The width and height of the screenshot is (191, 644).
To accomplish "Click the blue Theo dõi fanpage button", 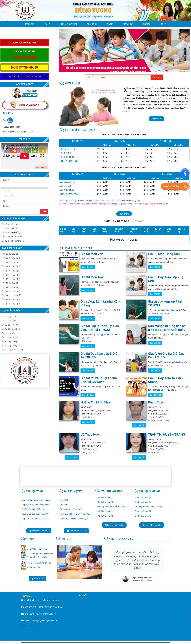I will coord(25,77).
